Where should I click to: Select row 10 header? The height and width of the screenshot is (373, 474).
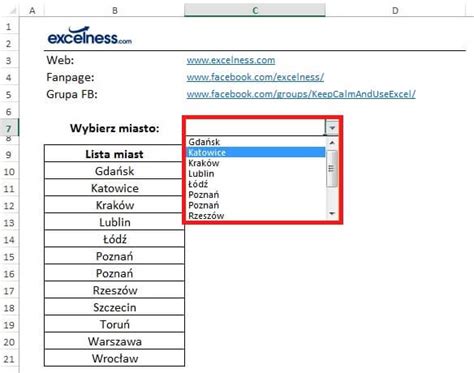point(9,171)
